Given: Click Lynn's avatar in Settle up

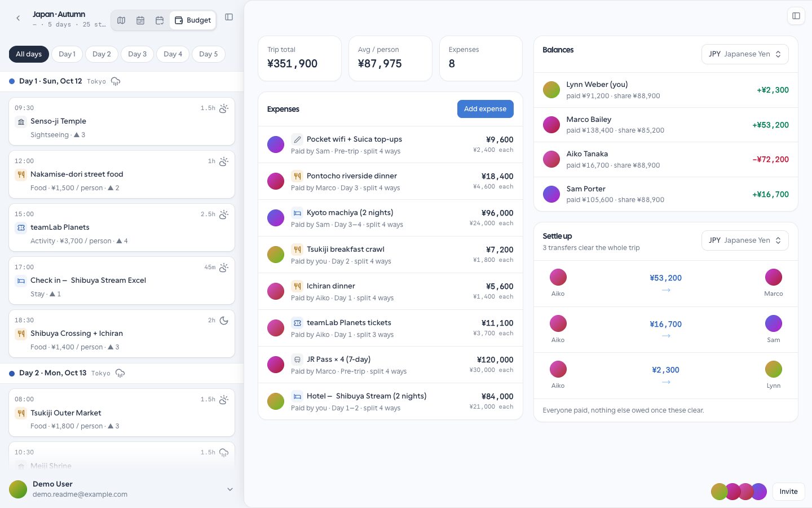Looking at the screenshot, I should click(773, 369).
